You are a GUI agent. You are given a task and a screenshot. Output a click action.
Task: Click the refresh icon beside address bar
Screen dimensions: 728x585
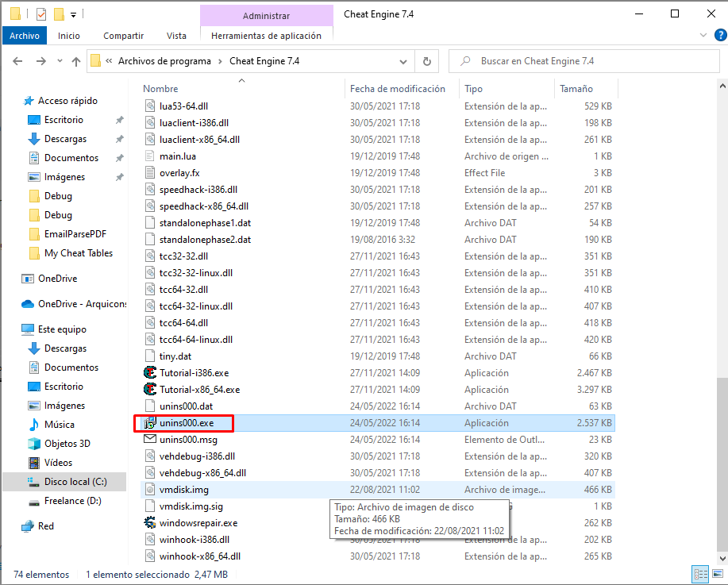(x=427, y=61)
